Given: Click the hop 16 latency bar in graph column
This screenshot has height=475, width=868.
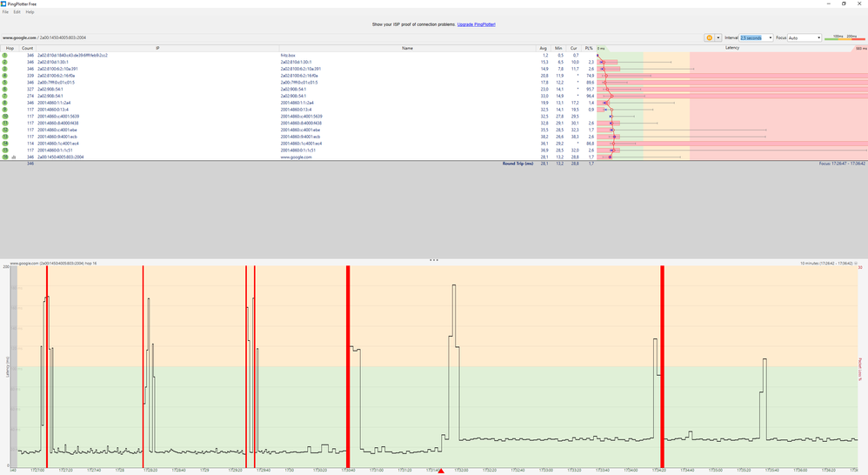Looking at the screenshot, I should (604, 157).
